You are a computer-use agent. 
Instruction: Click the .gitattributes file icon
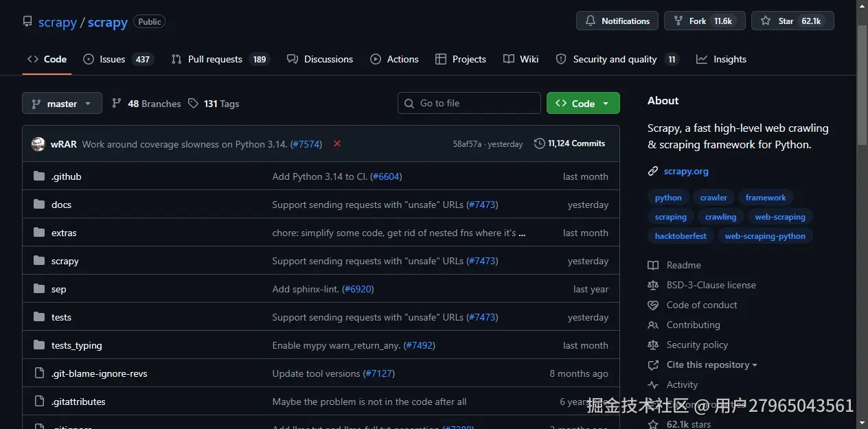pos(38,402)
